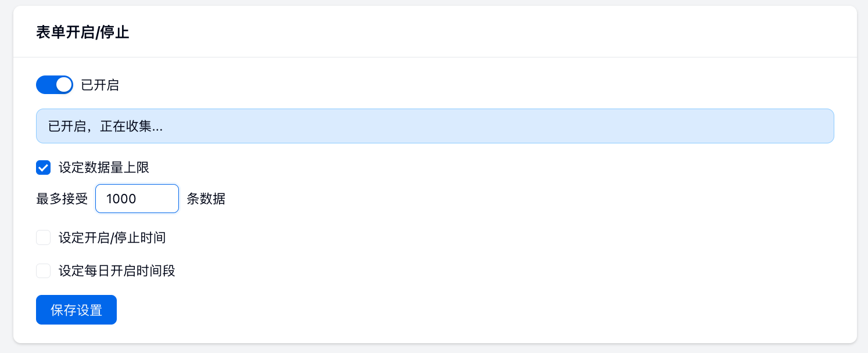Click the 已开启 label beside the switch

click(x=100, y=85)
